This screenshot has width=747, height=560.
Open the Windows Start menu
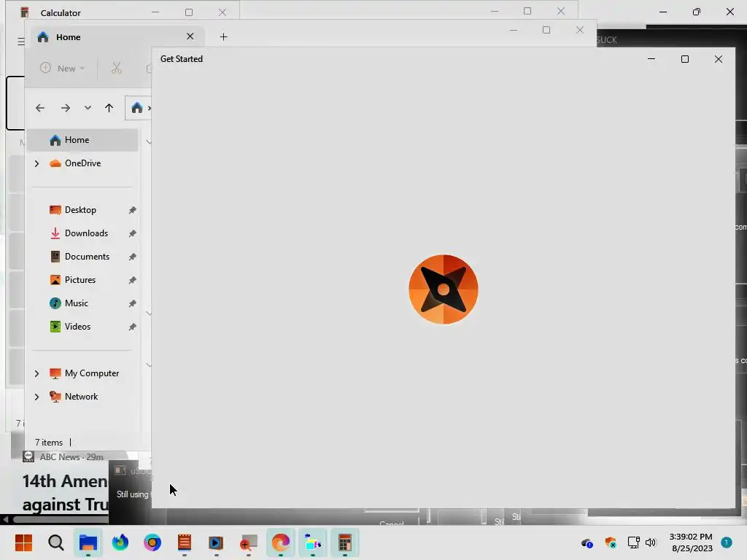[x=23, y=542]
